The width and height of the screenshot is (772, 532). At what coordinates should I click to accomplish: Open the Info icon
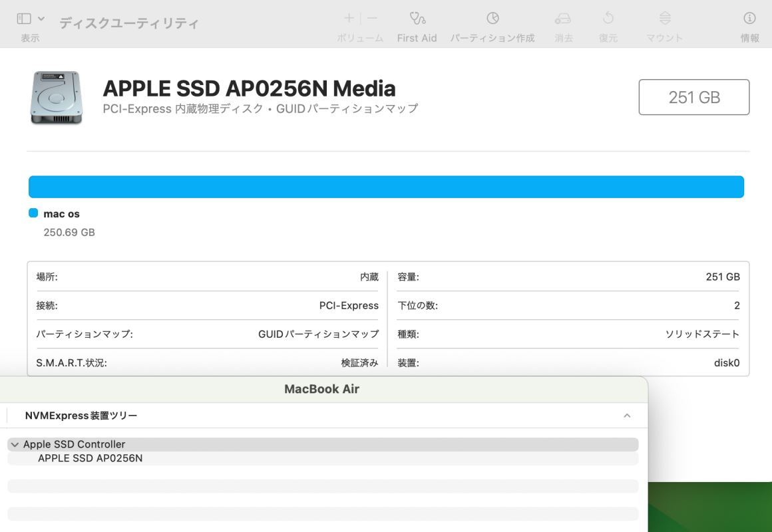pos(749,18)
